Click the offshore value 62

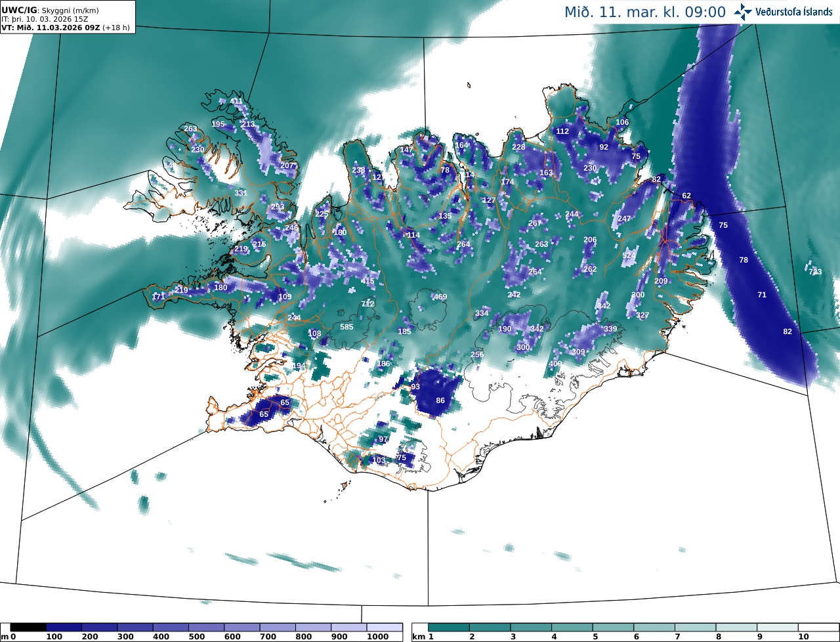pos(686,196)
